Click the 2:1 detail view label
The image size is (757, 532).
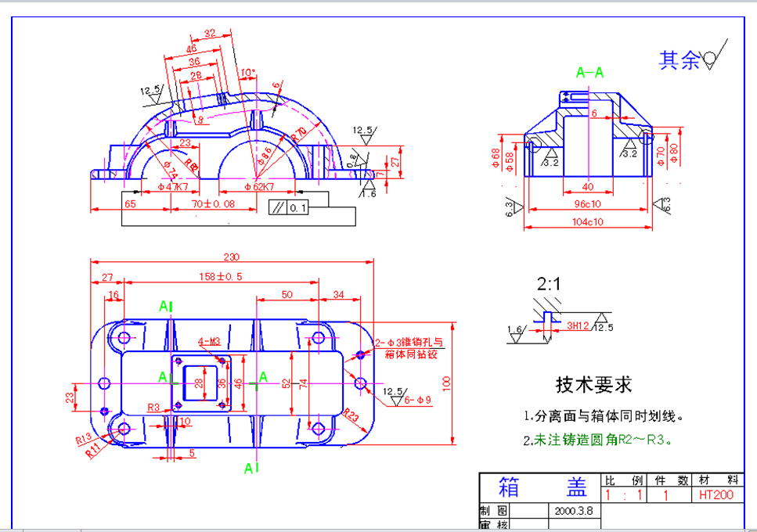tap(548, 283)
